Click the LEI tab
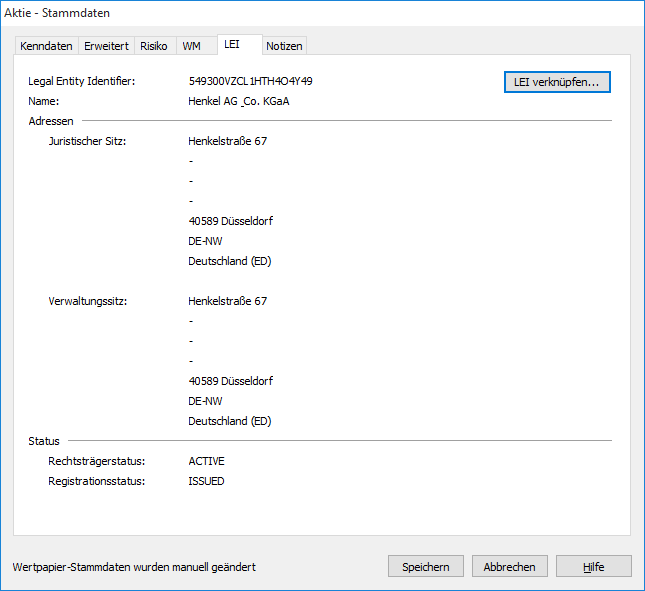This screenshot has height=591, width=645. coord(232,45)
